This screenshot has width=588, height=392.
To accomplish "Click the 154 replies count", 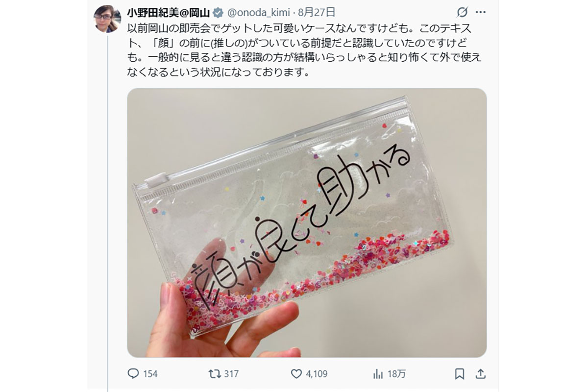I will tap(150, 374).
